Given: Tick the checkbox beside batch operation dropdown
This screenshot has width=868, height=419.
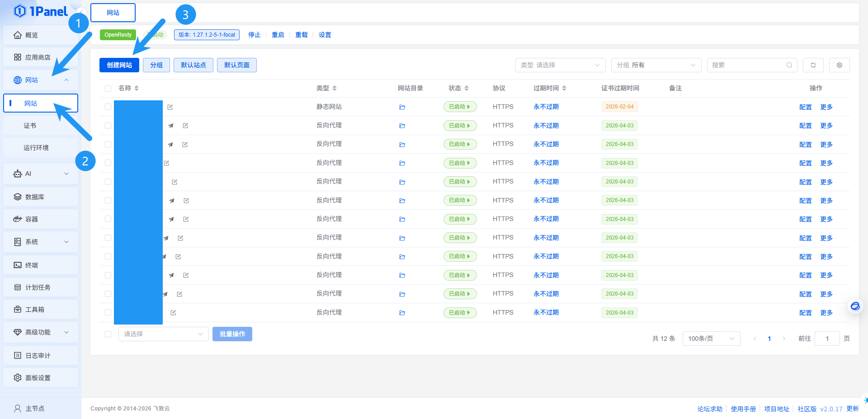Looking at the screenshot, I should (108, 334).
